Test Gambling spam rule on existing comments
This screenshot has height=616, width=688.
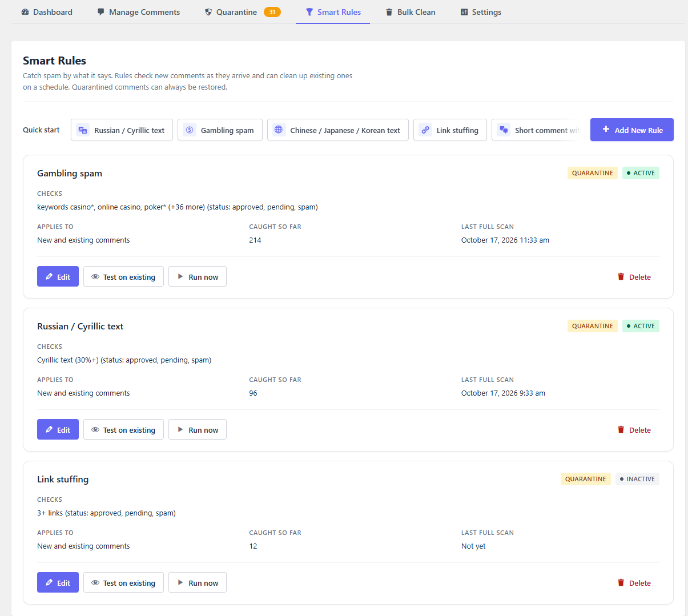point(123,276)
